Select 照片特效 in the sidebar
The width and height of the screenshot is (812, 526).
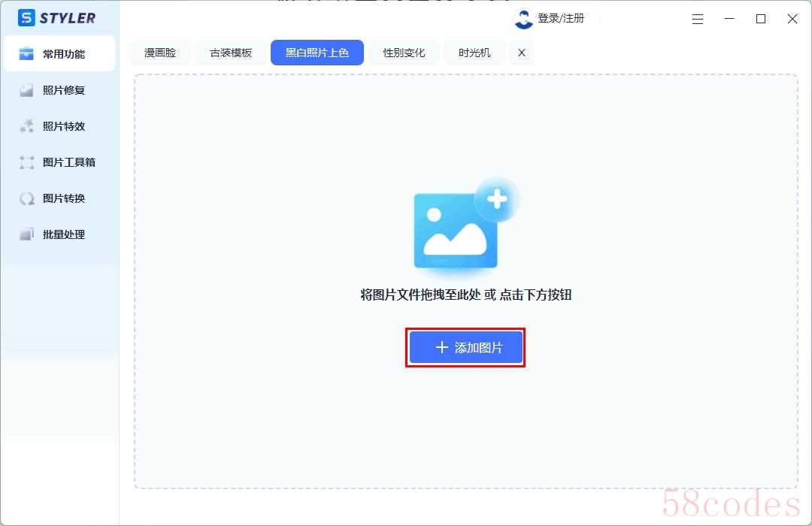click(59, 126)
